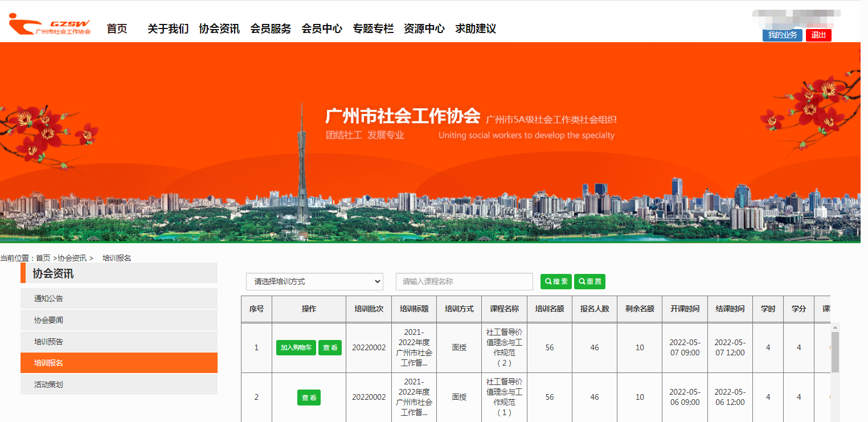Open the 会员中心 menu
The width and height of the screenshot is (868, 422).
(x=322, y=28)
